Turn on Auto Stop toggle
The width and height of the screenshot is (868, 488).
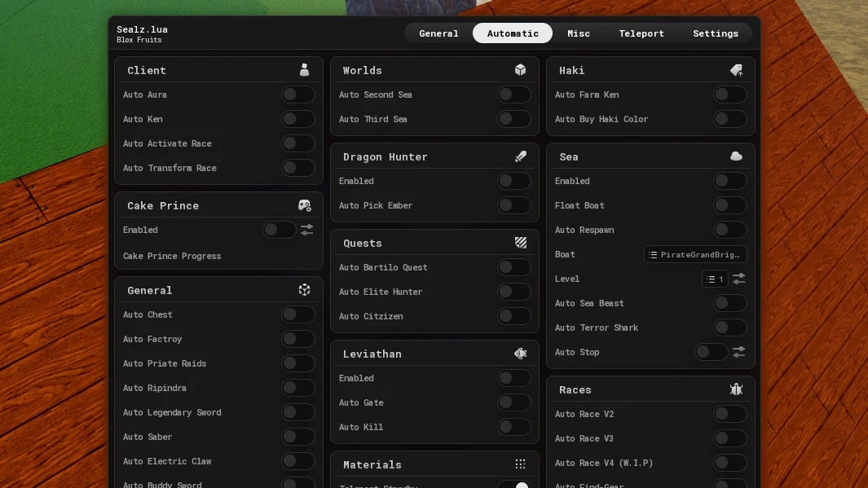point(711,352)
